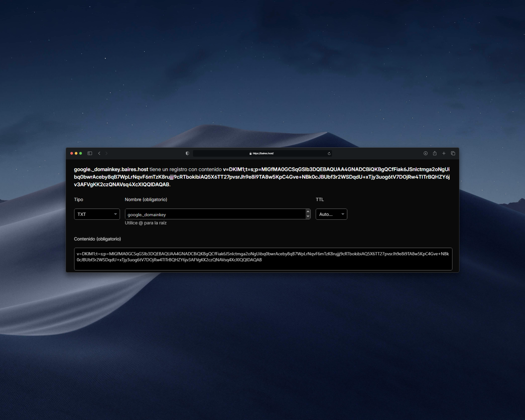The width and height of the screenshot is (525, 420).
Task: Open the Tipo TXT dropdown
Action: pos(97,214)
